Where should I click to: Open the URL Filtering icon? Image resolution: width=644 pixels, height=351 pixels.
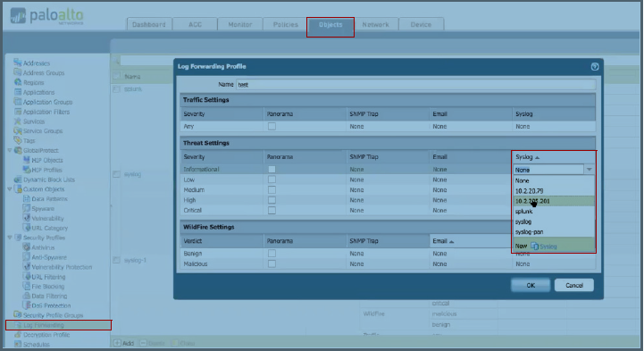27,277
